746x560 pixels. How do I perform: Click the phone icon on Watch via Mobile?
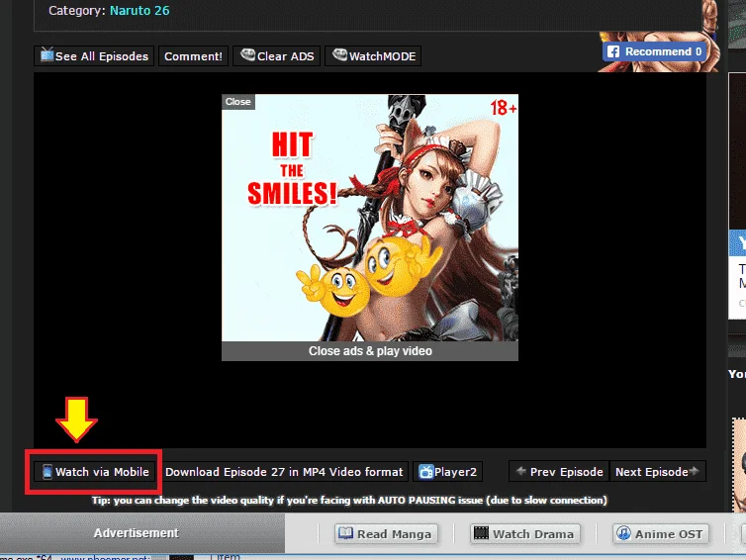pos(47,472)
